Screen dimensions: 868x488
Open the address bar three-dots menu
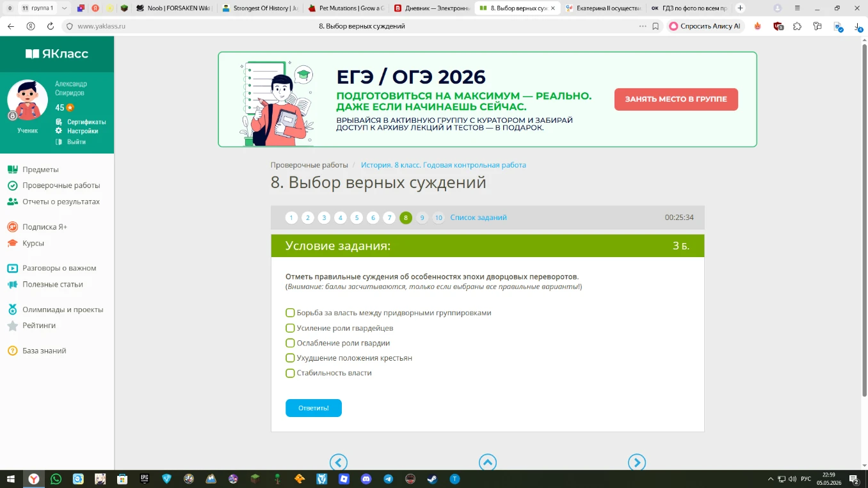coord(643,26)
